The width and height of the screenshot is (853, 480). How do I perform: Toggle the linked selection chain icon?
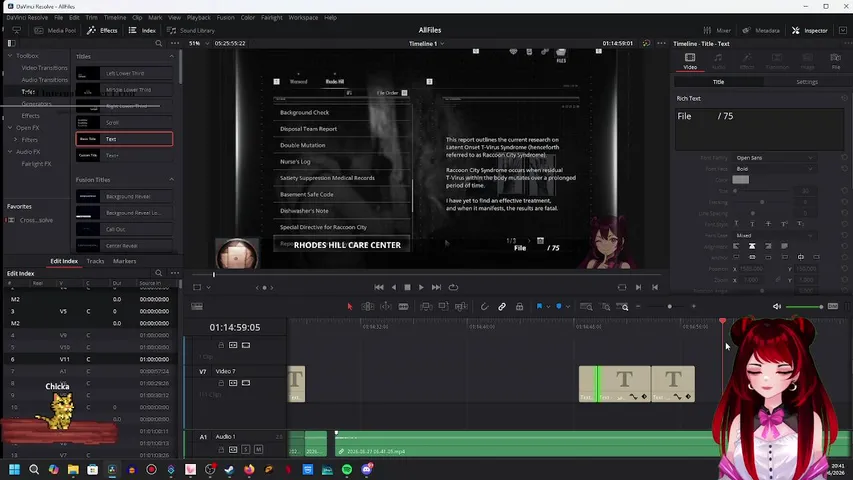pos(502,306)
